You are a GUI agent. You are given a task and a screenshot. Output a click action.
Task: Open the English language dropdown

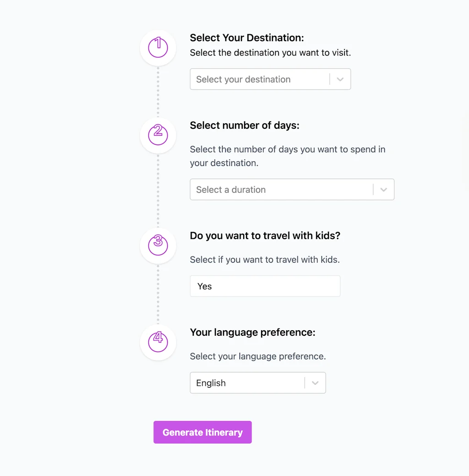(247, 383)
